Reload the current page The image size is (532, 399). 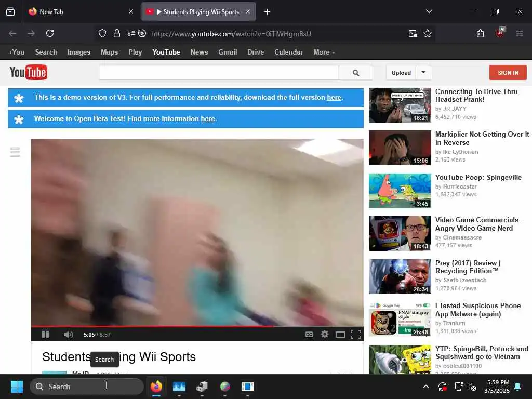50,33
